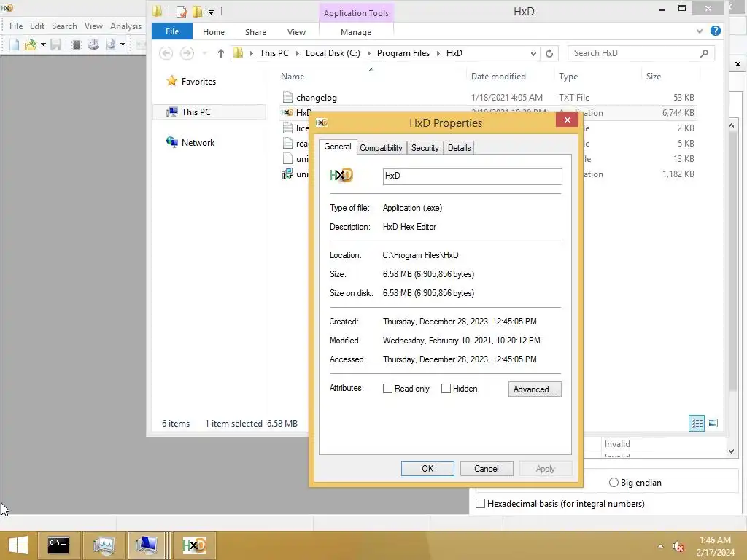Open the Explorer File tab
Image resolution: width=747 pixels, height=560 pixels.
pyautogui.click(x=172, y=31)
